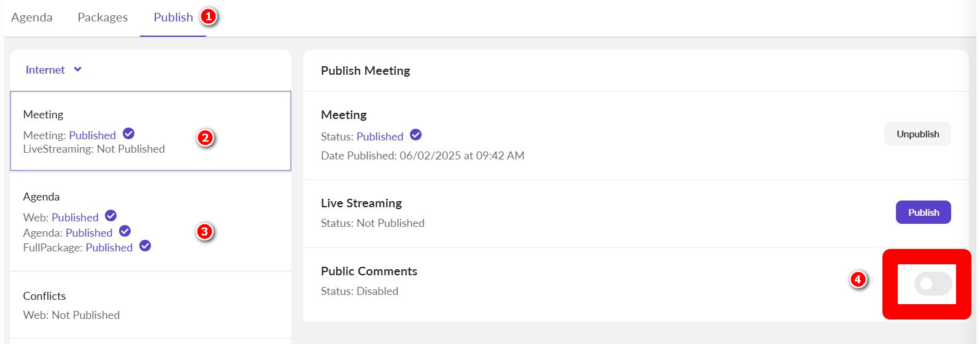Click the chevron arrow next to Internet
980x344 pixels.
coord(78,69)
